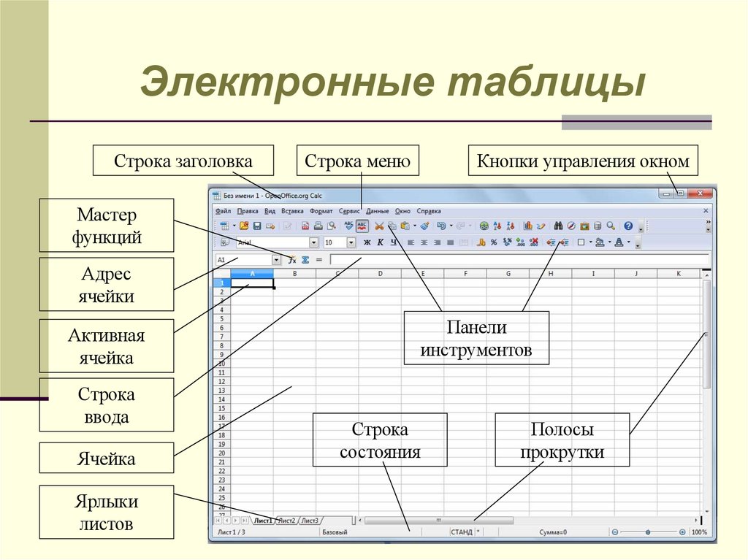Screen dimensions: 748x560
Task: Switch to the Лист2 sheet tab
Action: tap(286, 521)
